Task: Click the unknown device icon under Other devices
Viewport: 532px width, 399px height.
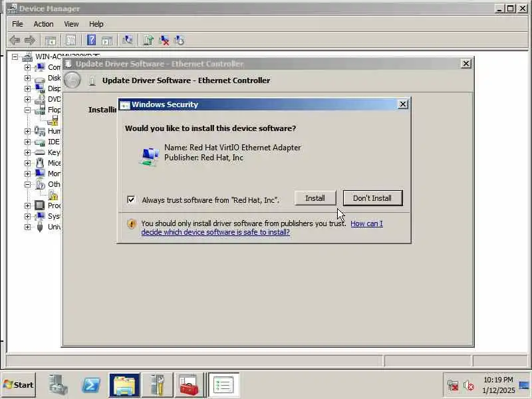Action: point(53,195)
